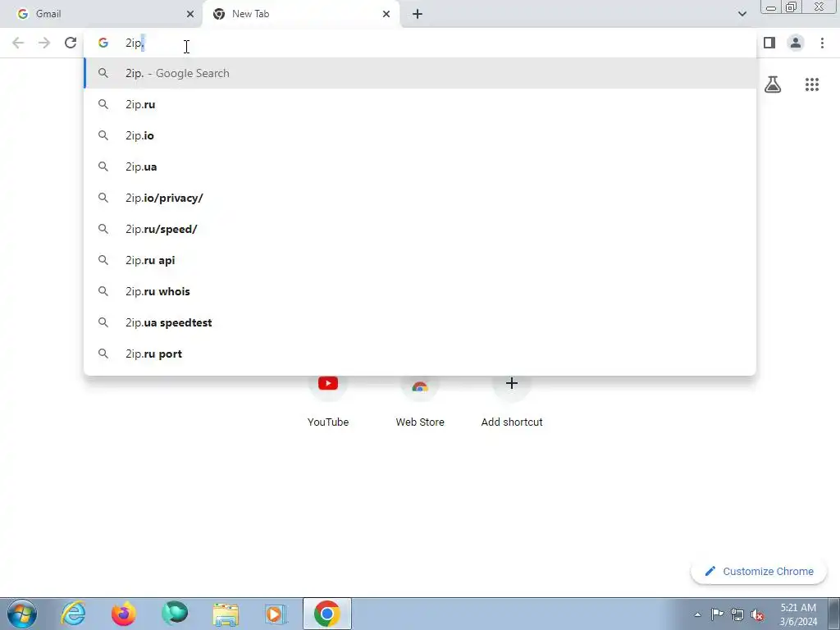Switch to the Gmail tab
Screen dimensions: 840x630
point(101,14)
